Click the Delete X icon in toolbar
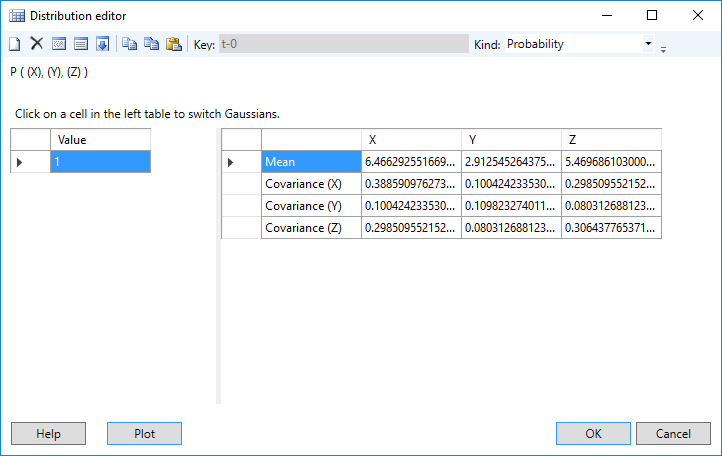This screenshot has height=456, width=722. point(36,44)
